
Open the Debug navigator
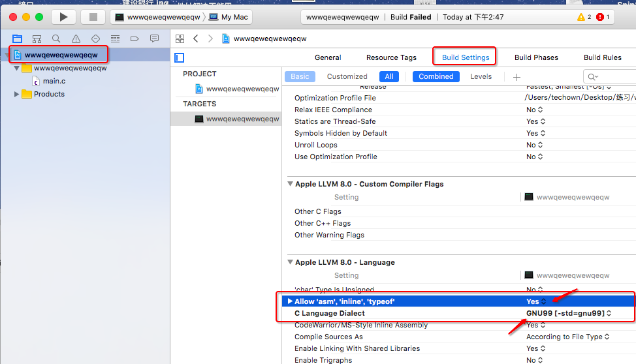point(115,39)
